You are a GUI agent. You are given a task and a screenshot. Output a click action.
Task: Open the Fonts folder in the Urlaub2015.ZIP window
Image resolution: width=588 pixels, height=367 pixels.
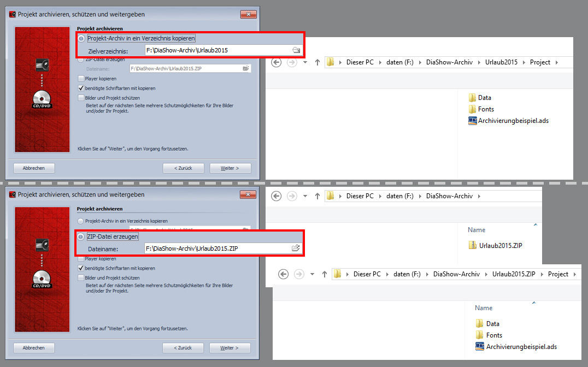[x=493, y=335]
